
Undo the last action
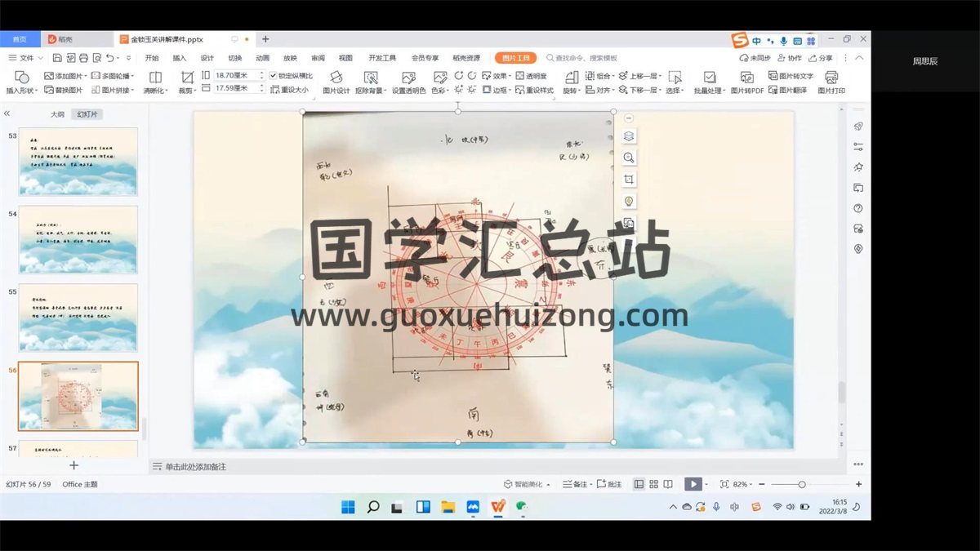pyautogui.click(x=109, y=58)
